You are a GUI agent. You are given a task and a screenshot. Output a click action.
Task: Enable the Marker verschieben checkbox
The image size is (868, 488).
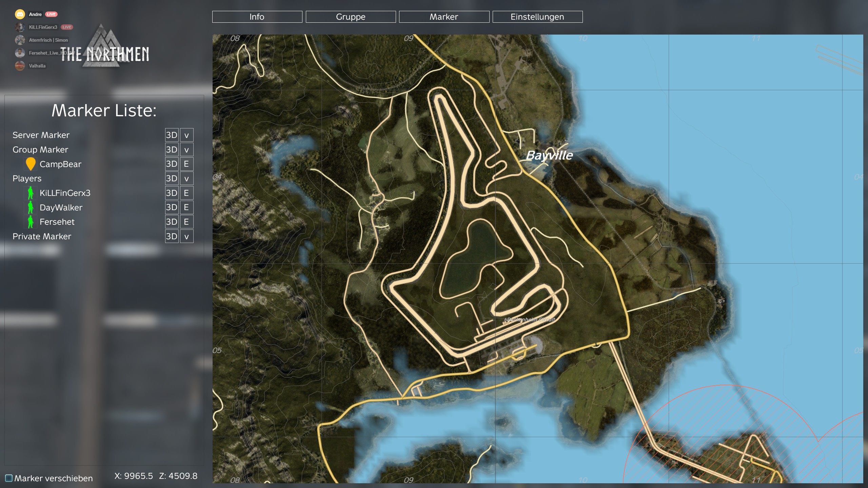pyautogui.click(x=9, y=478)
